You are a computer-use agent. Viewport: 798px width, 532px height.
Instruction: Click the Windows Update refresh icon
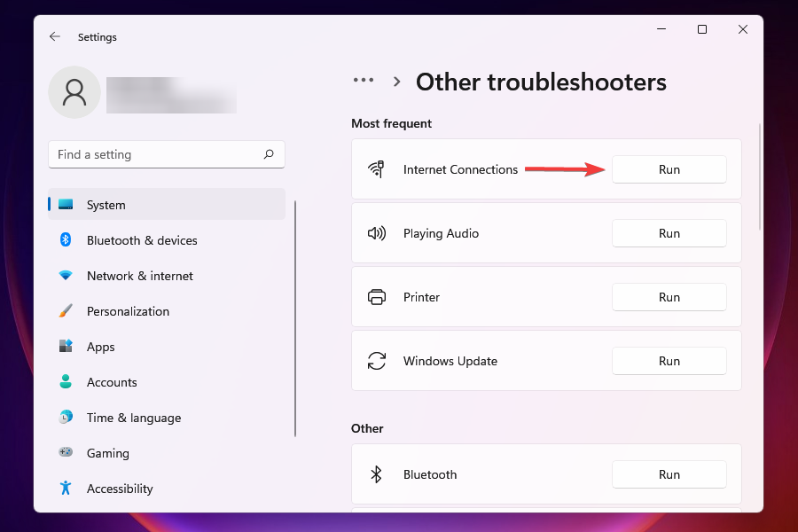pyautogui.click(x=377, y=361)
